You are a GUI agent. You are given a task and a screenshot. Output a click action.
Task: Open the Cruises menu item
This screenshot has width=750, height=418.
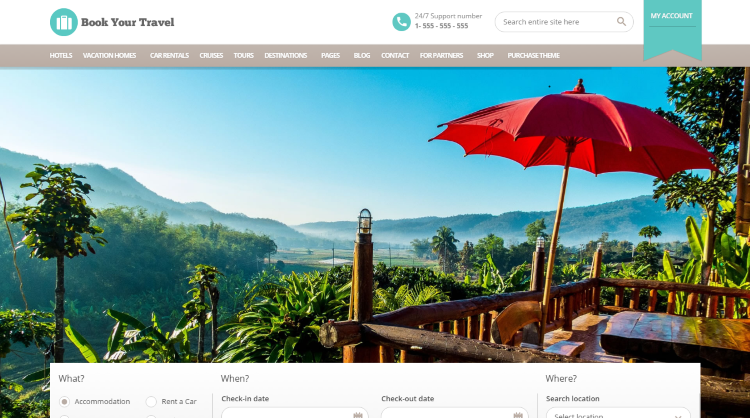pyautogui.click(x=211, y=55)
